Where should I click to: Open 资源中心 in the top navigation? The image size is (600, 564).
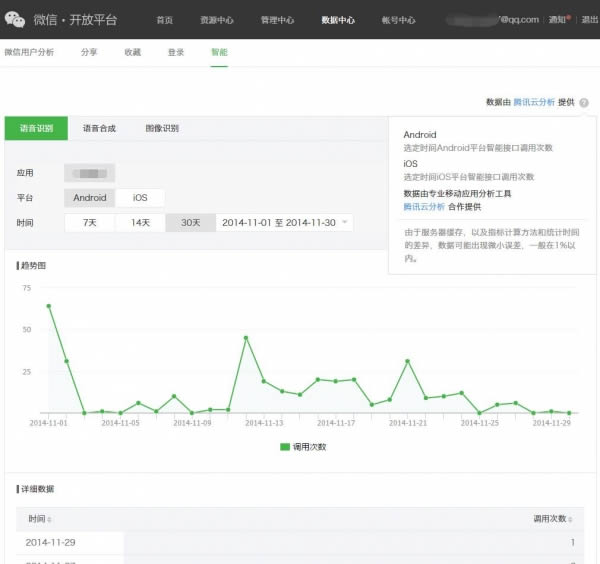click(216, 19)
